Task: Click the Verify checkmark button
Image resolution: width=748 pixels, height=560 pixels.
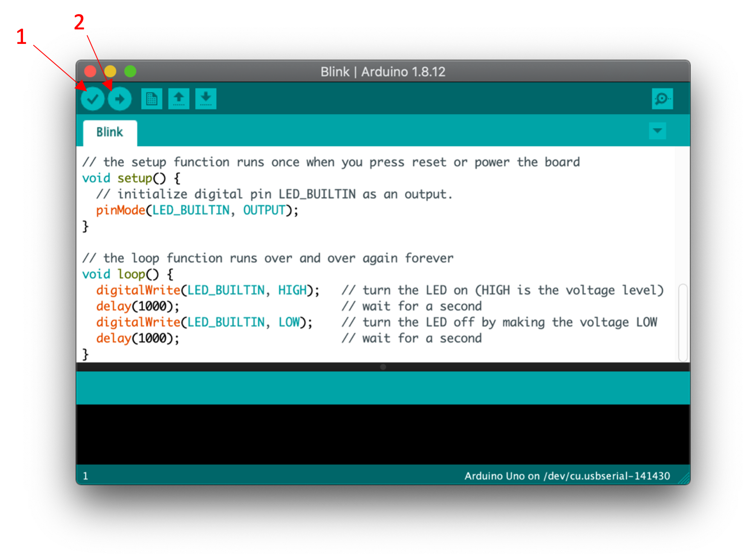Action: click(x=92, y=99)
